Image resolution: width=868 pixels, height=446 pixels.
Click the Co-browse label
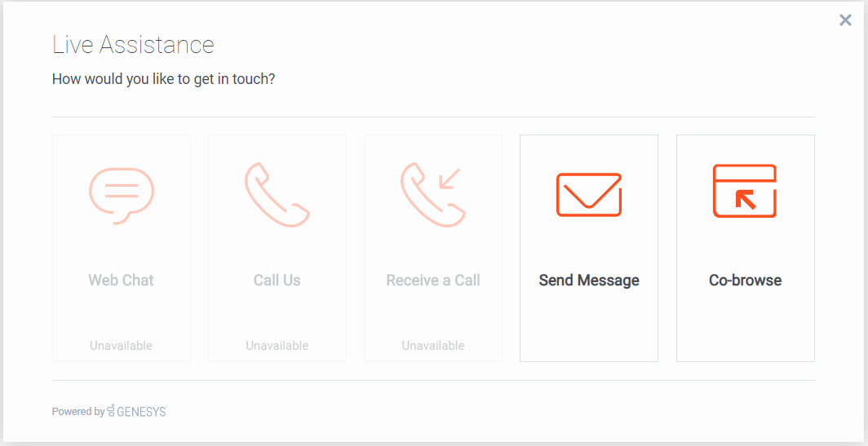point(745,280)
